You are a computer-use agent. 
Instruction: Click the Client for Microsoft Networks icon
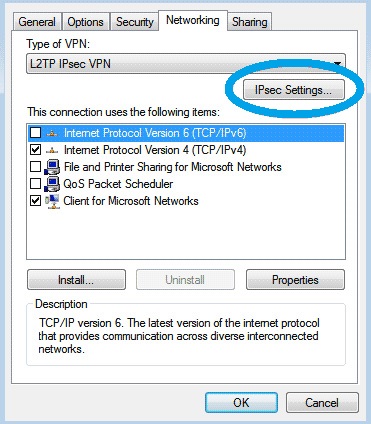point(52,201)
